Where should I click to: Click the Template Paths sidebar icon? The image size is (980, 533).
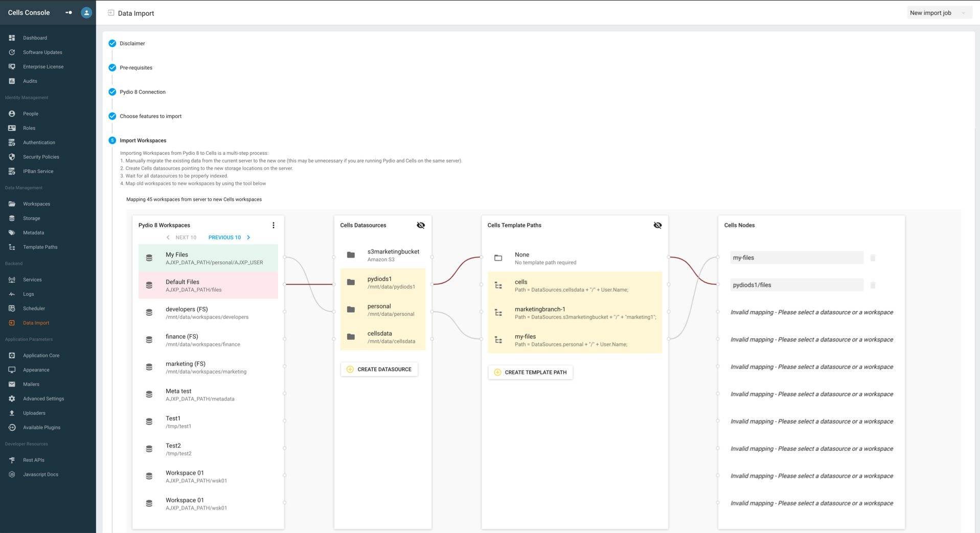pyautogui.click(x=12, y=247)
